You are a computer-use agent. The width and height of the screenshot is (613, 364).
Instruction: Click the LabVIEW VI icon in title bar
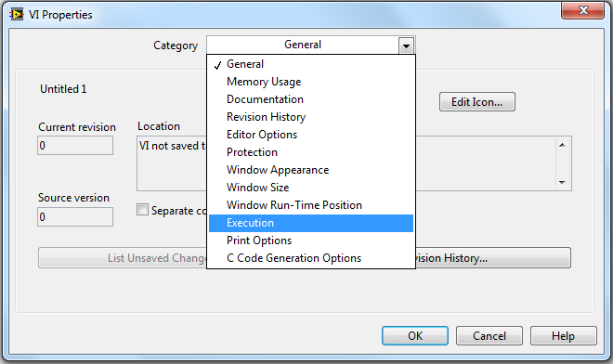point(17,15)
